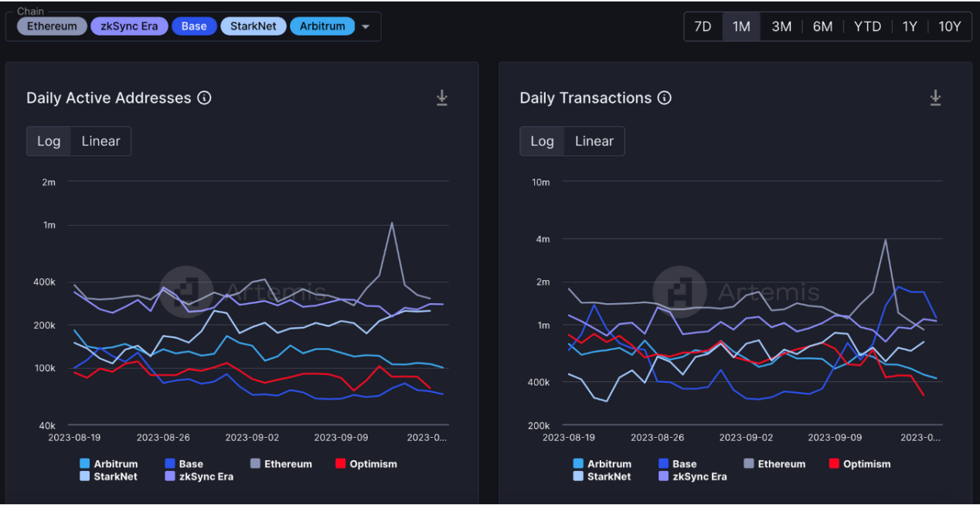The image size is (980, 505).
Task: Choose the 10Y time range button
Action: [x=949, y=26]
